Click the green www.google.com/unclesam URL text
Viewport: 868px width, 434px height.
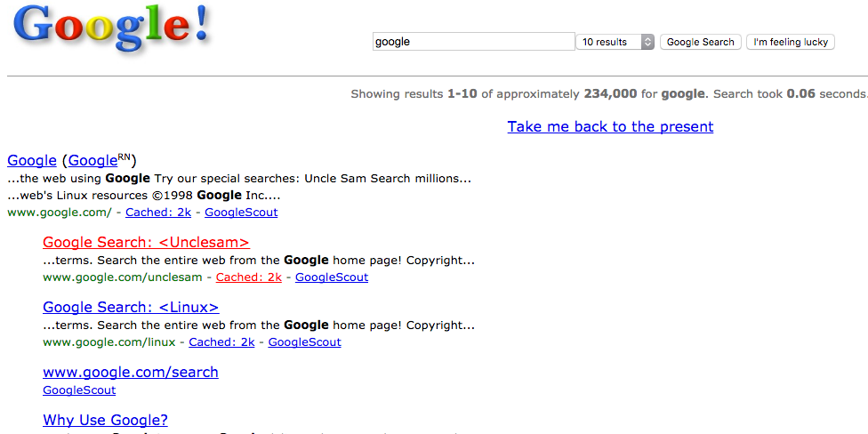123,277
